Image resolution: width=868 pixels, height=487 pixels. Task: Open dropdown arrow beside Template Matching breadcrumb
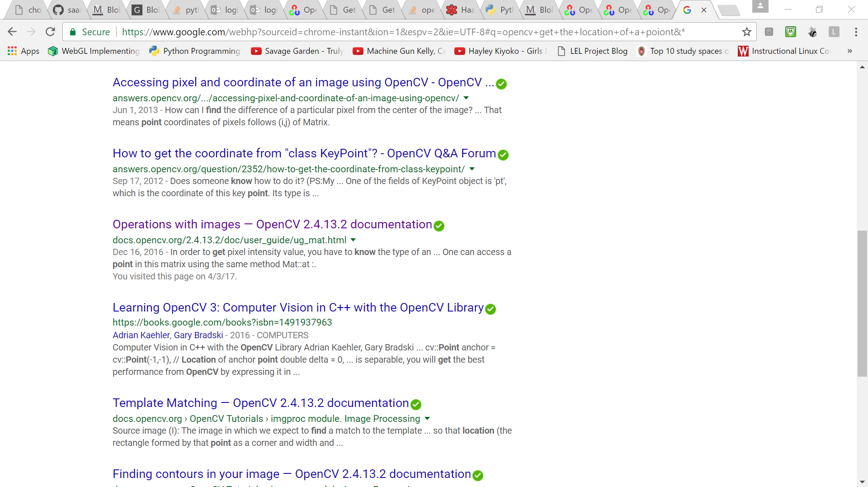[427, 419]
